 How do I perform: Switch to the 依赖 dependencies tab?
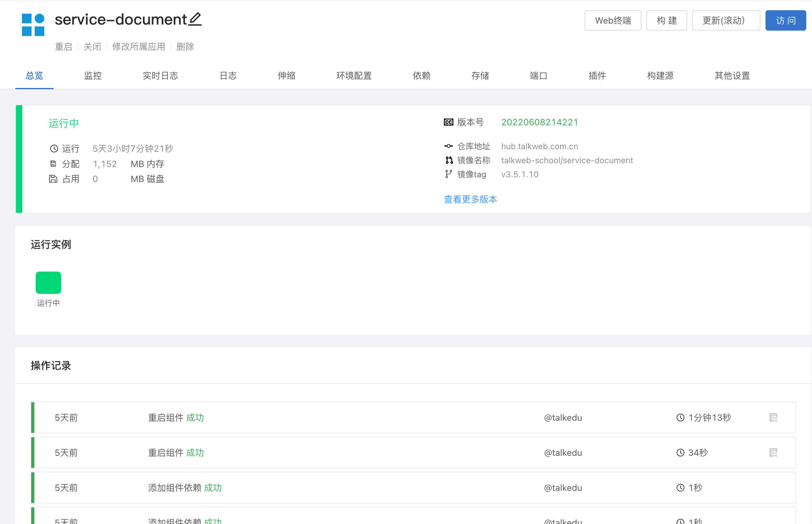422,76
